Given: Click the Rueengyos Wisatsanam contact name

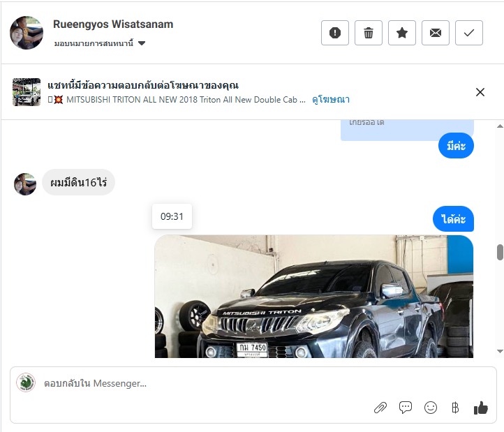Looking at the screenshot, I should point(113,24).
